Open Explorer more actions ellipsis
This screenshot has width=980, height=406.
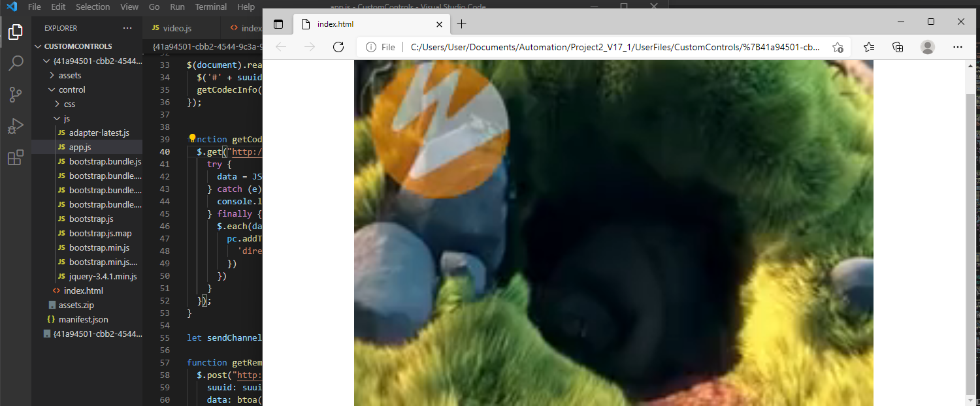(127, 28)
